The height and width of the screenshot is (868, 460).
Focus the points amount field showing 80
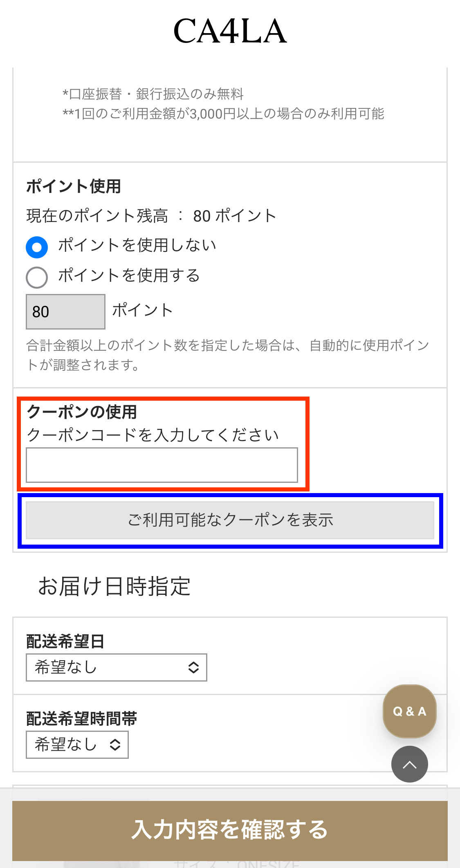click(65, 312)
